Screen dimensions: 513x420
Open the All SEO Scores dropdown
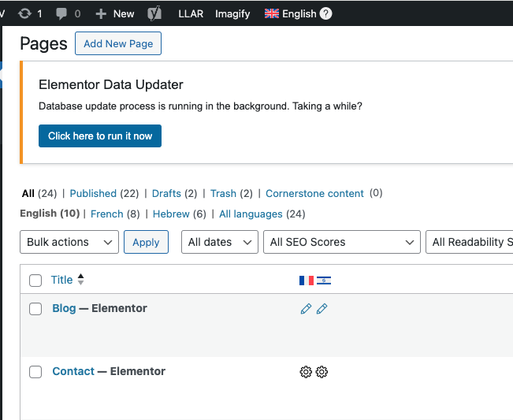[342, 242]
